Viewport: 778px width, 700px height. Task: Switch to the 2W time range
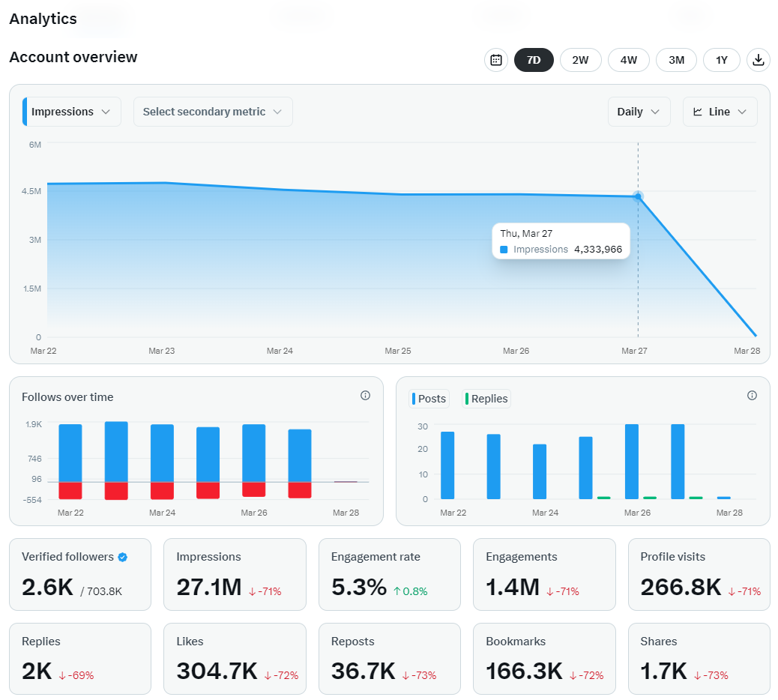tap(581, 60)
